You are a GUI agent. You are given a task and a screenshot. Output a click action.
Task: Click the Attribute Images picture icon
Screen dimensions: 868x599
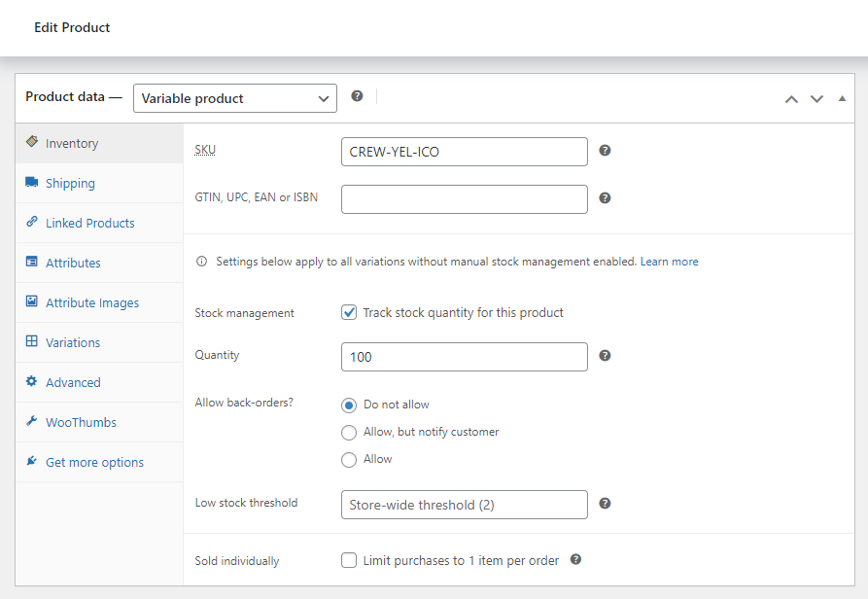point(32,301)
